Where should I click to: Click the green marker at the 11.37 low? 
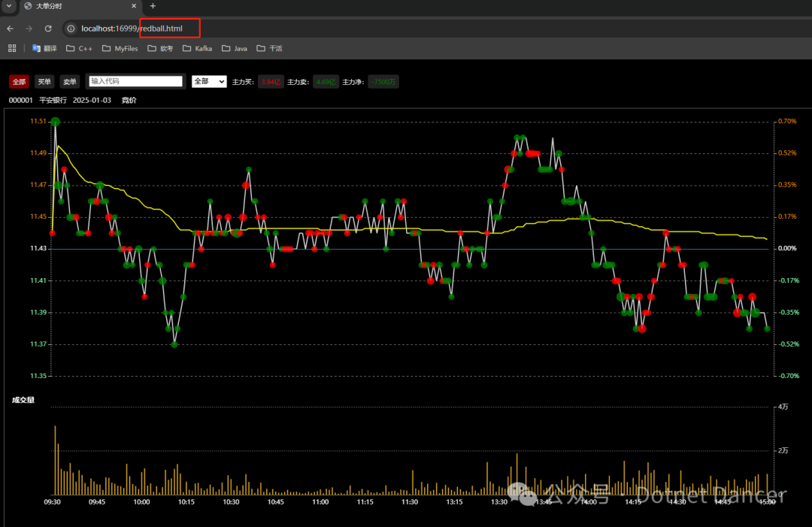tap(174, 344)
